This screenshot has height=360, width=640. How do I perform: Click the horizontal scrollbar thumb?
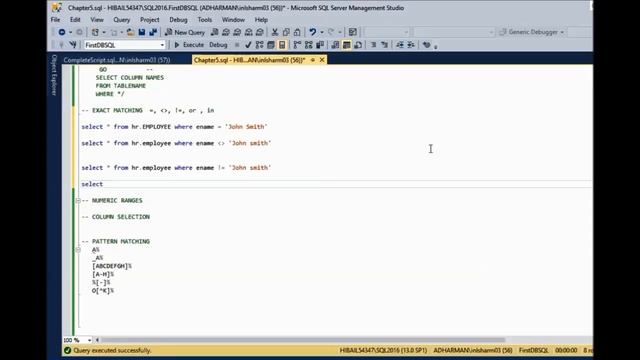click(303, 340)
